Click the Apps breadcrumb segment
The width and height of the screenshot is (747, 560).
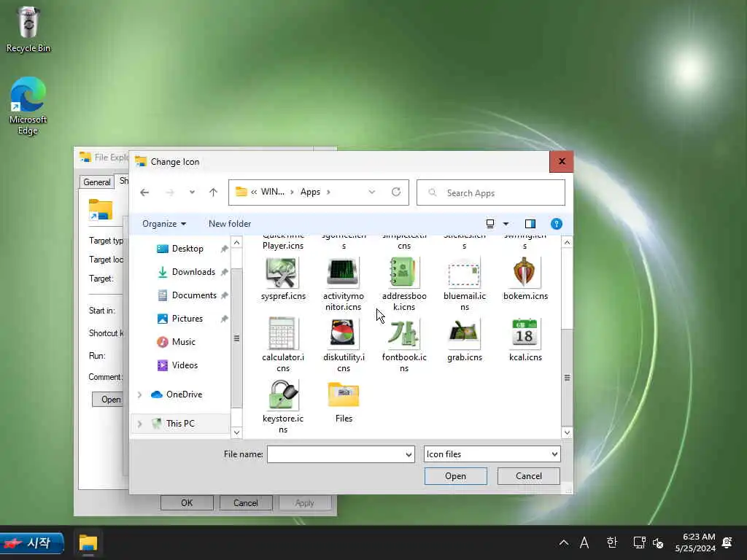pyautogui.click(x=310, y=192)
